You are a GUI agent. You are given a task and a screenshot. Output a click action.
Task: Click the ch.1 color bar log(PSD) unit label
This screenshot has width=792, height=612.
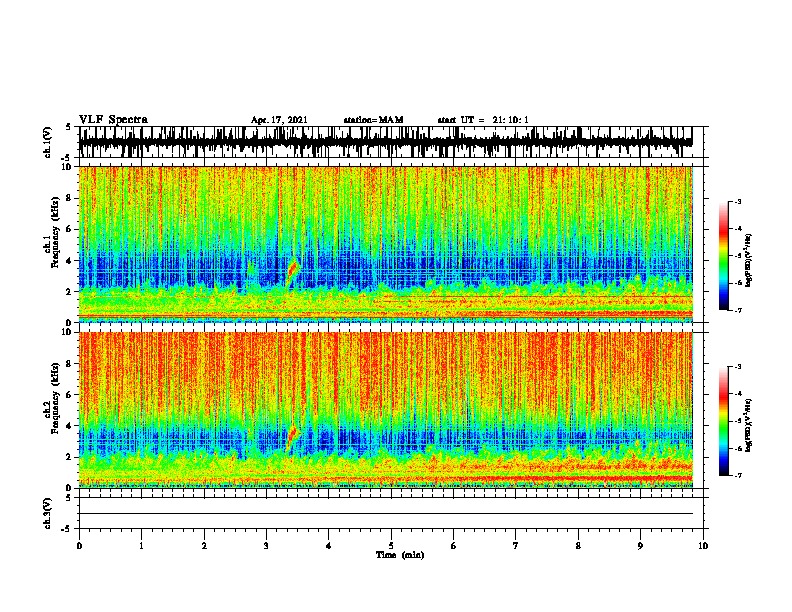[749, 261]
